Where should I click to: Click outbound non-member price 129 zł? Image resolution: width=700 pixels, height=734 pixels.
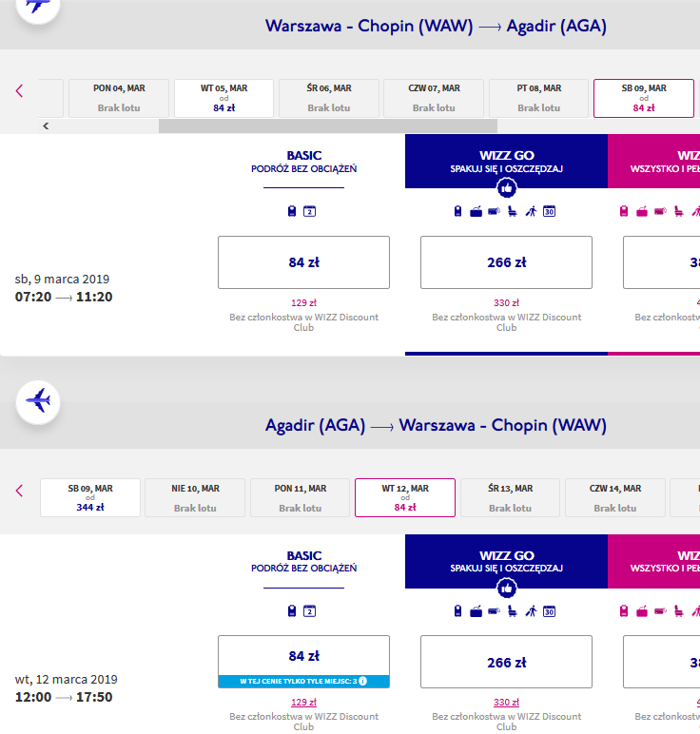pos(304,303)
